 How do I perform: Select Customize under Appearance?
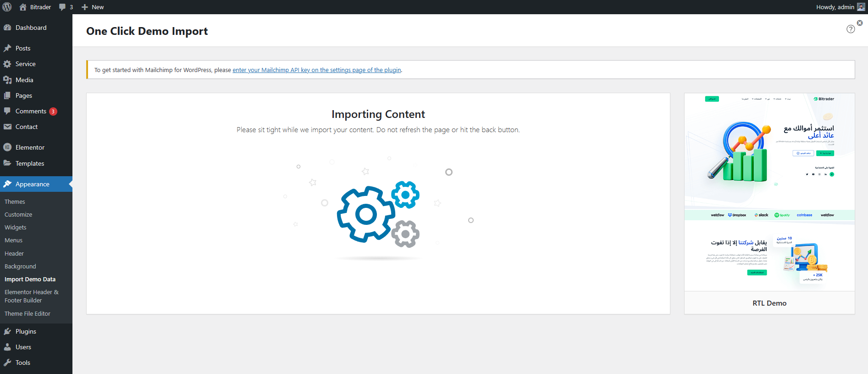18,214
